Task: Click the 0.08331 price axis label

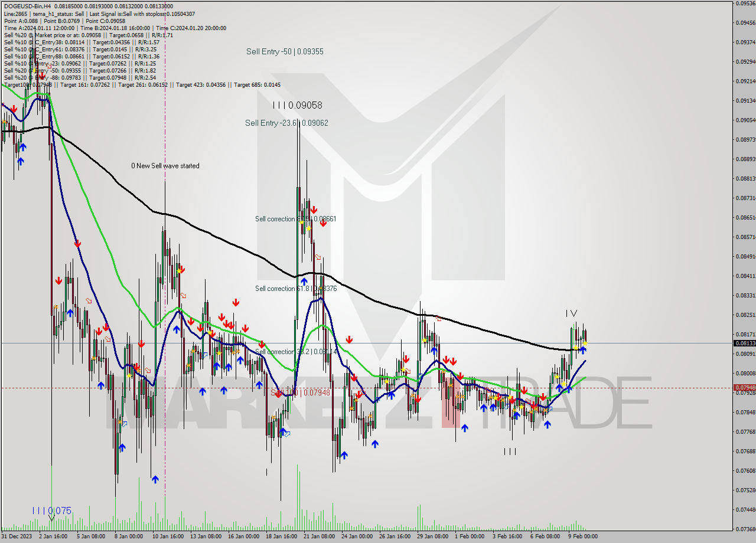Action: pos(745,295)
